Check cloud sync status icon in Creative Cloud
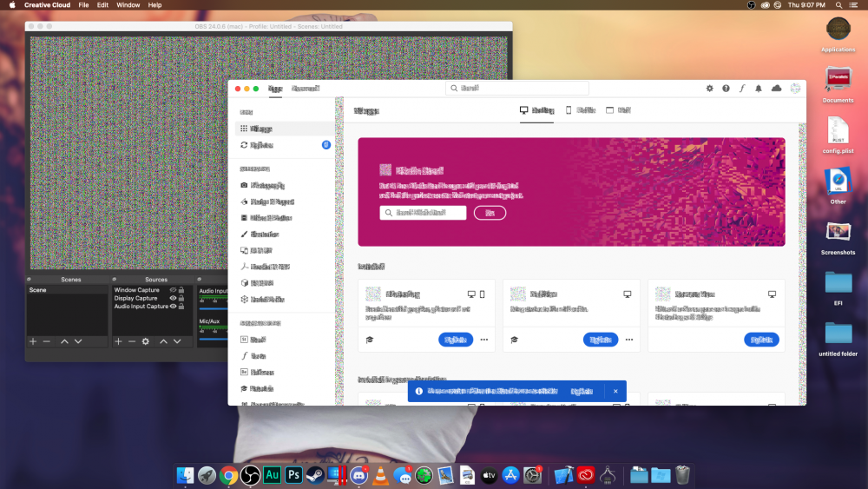The image size is (868, 489). [x=776, y=89]
